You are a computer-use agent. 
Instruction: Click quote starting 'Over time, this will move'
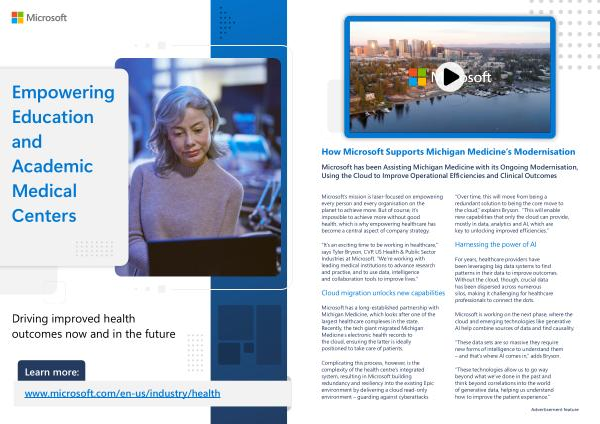(512, 214)
